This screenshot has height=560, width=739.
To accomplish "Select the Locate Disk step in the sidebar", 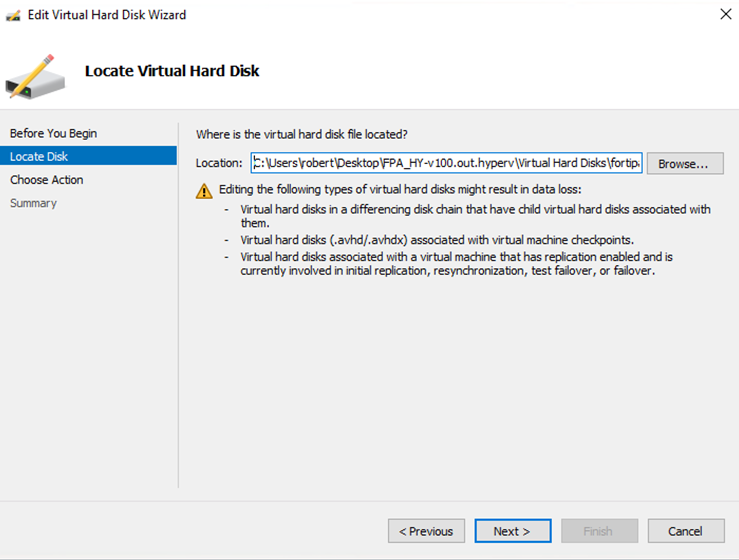I will click(39, 156).
